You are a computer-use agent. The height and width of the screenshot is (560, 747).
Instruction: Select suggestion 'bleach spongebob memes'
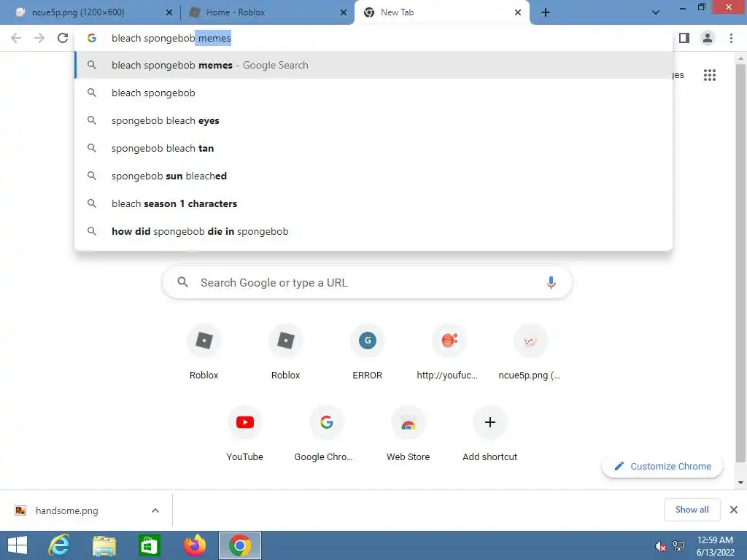click(x=373, y=65)
